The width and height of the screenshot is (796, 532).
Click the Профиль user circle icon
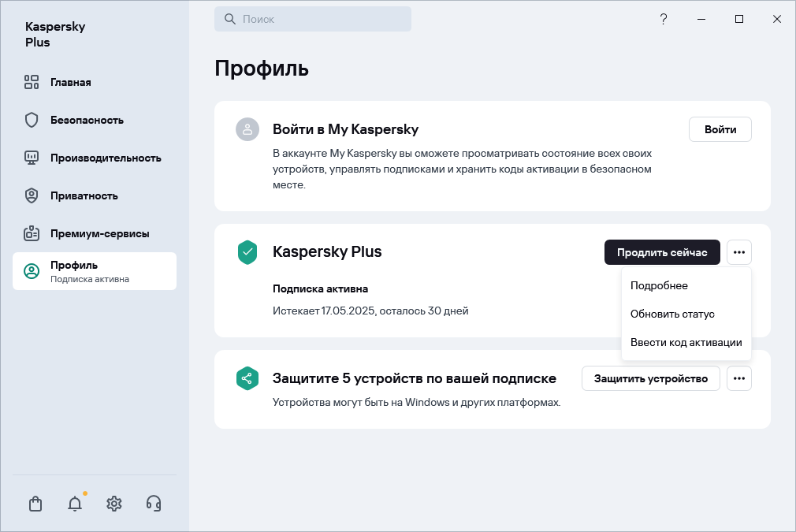32,271
